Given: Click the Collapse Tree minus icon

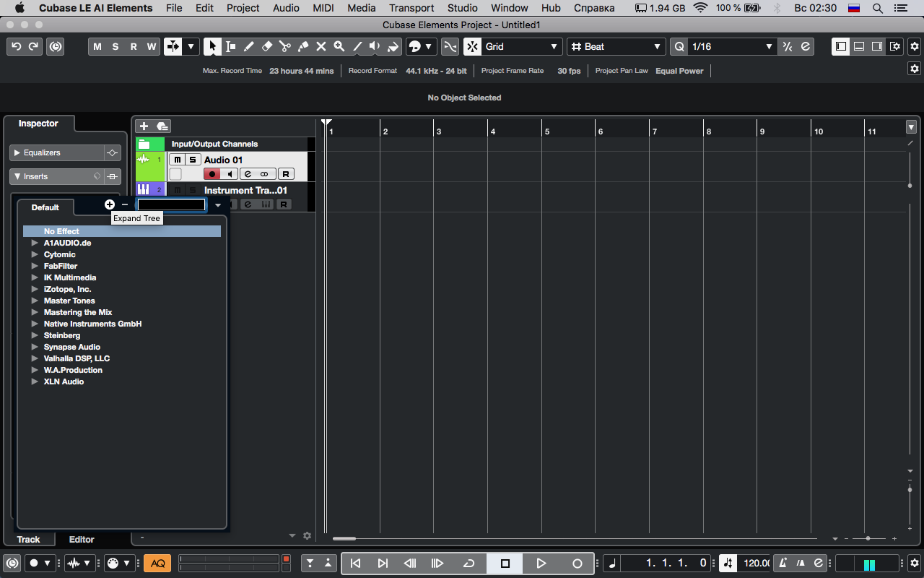Looking at the screenshot, I should [125, 204].
